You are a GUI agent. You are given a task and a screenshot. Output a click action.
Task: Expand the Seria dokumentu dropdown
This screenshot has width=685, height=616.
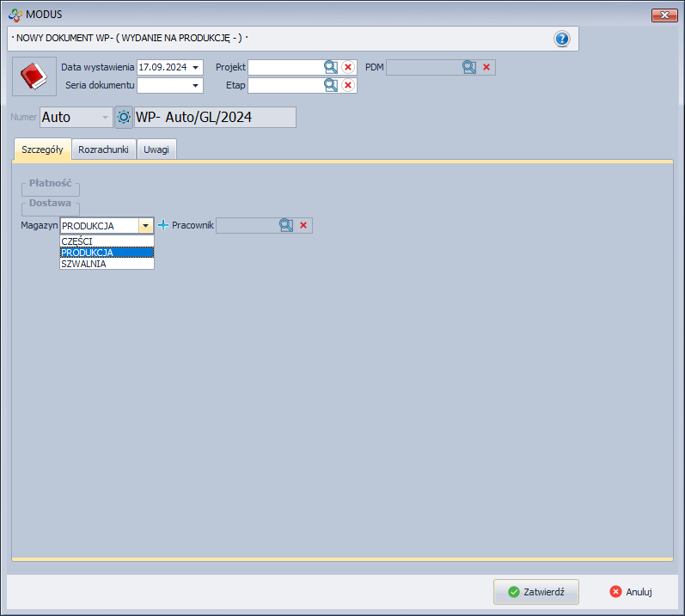[196, 85]
